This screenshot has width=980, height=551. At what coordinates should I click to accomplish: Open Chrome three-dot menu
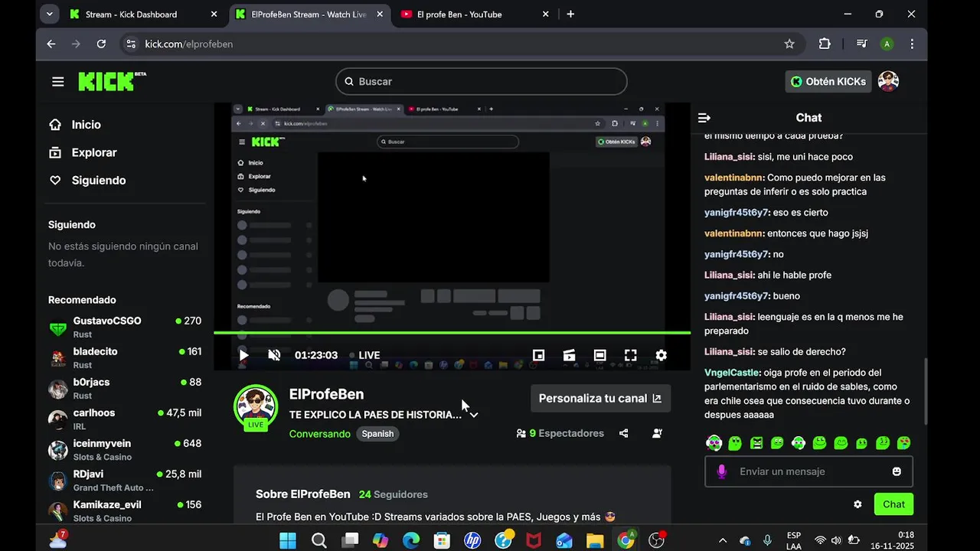(912, 44)
